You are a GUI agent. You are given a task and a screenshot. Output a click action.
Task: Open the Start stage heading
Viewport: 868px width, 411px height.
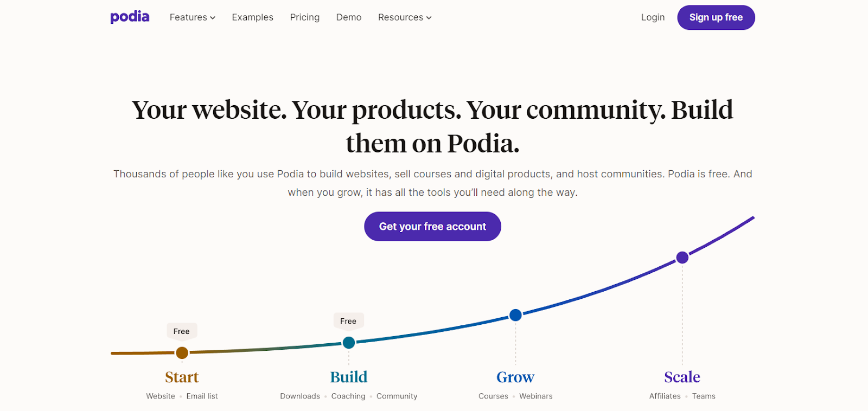coord(182,377)
